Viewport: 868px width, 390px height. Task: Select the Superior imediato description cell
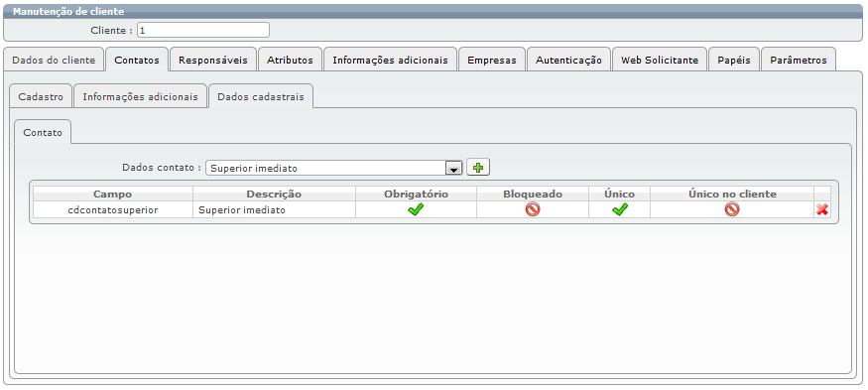click(x=274, y=210)
